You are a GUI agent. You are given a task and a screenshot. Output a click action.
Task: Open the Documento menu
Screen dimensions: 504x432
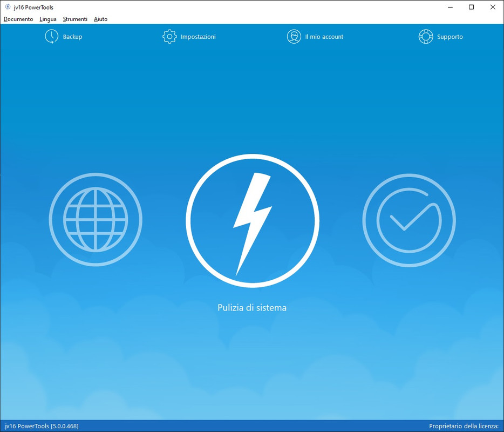pos(18,19)
